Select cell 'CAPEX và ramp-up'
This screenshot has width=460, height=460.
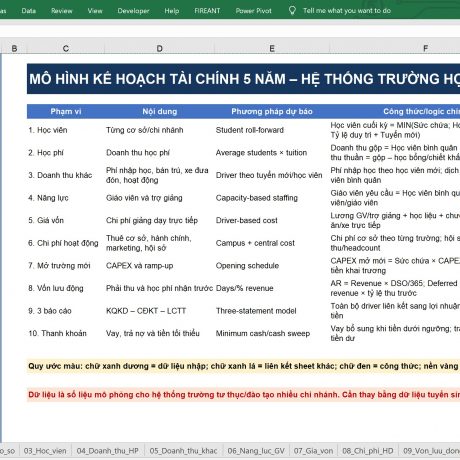[160, 266]
